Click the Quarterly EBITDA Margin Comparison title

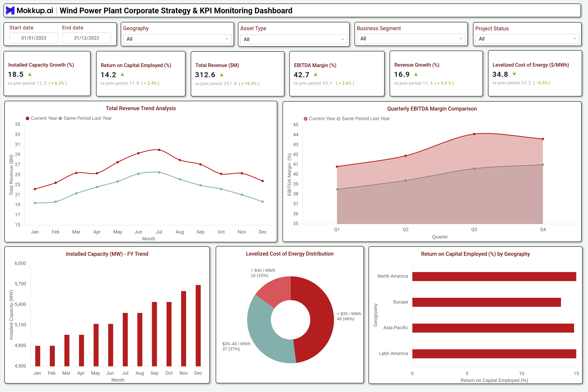[432, 109]
